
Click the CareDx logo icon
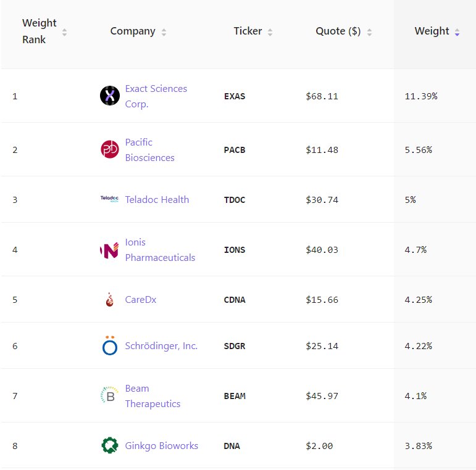pos(110,300)
